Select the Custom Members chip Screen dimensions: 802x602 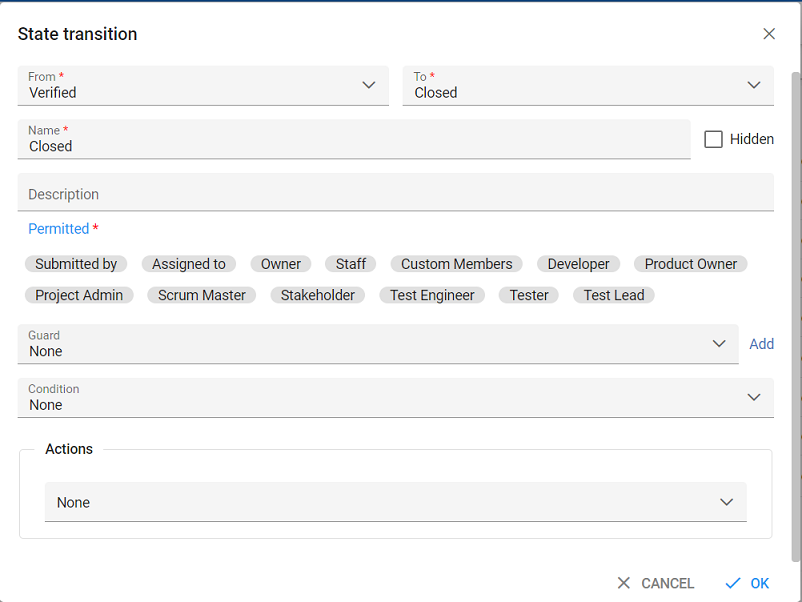click(x=456, y=264)
